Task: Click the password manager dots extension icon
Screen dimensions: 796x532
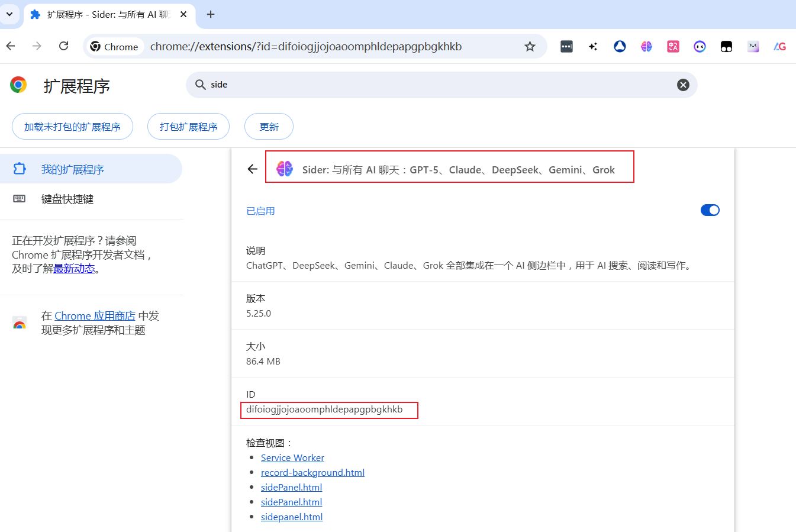Action: click(x=566, y=47)
